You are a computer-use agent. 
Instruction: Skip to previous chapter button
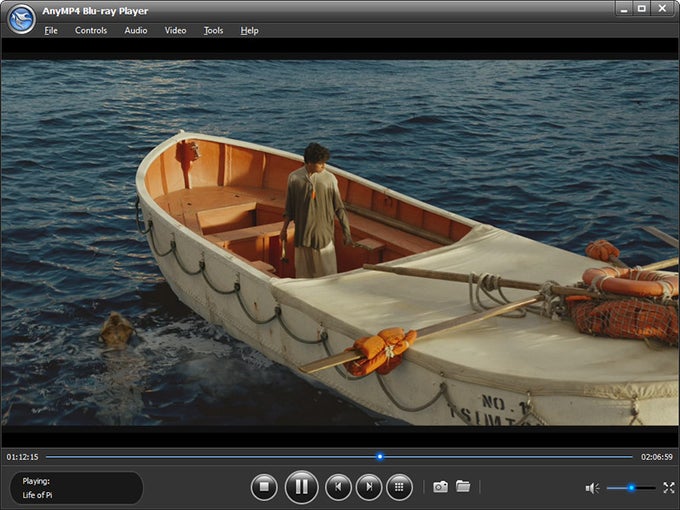coord(338,487)
